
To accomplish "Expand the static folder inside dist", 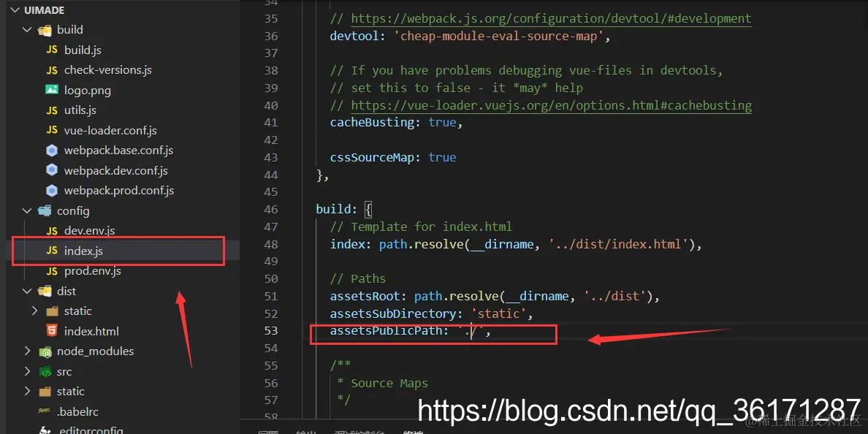I will (x=34, y=311).
